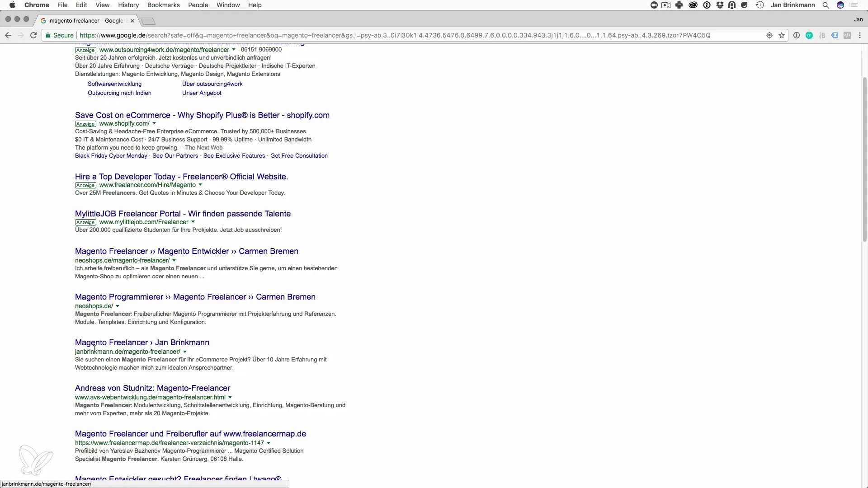Open 'See Exclusive Features' sitelink
This screenshot has height=488, width=868.
[234, 156]
